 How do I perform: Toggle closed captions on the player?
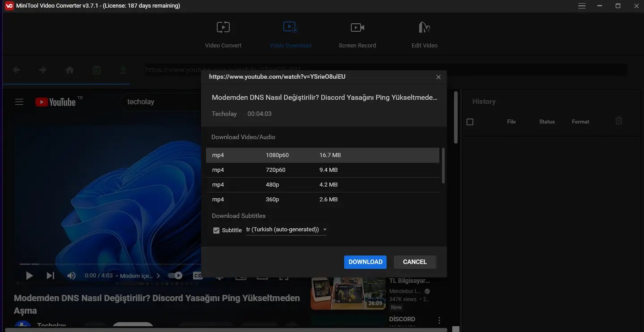197,276
